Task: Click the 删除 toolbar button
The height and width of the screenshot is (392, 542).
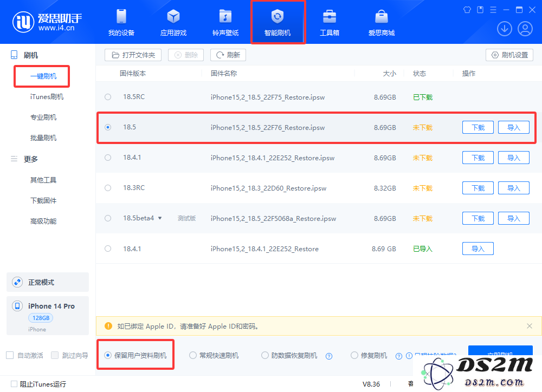Action: point(186,55)
